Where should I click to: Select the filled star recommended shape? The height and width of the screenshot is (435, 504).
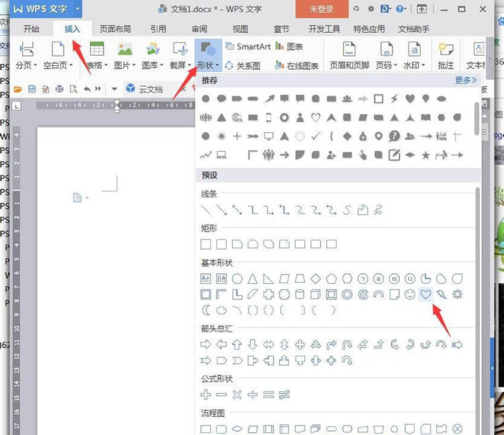pos(425,155)
